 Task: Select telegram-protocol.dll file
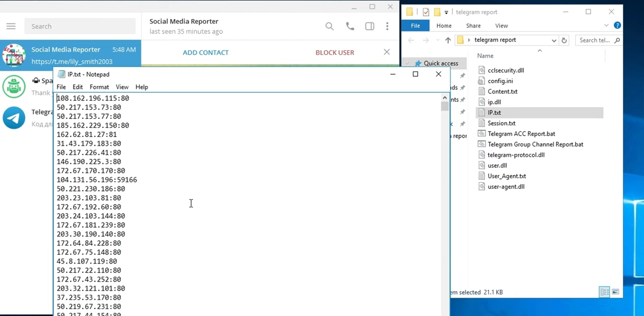(x=516, y=155)
